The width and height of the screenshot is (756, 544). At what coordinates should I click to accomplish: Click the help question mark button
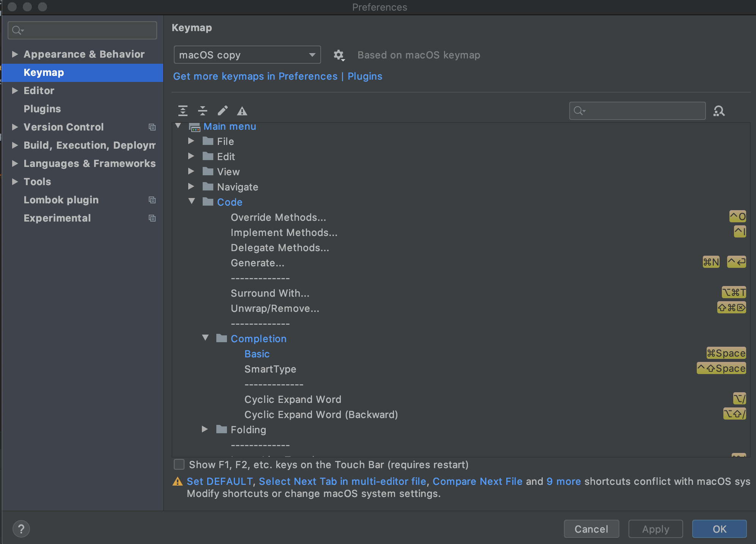tap(21, 529)
